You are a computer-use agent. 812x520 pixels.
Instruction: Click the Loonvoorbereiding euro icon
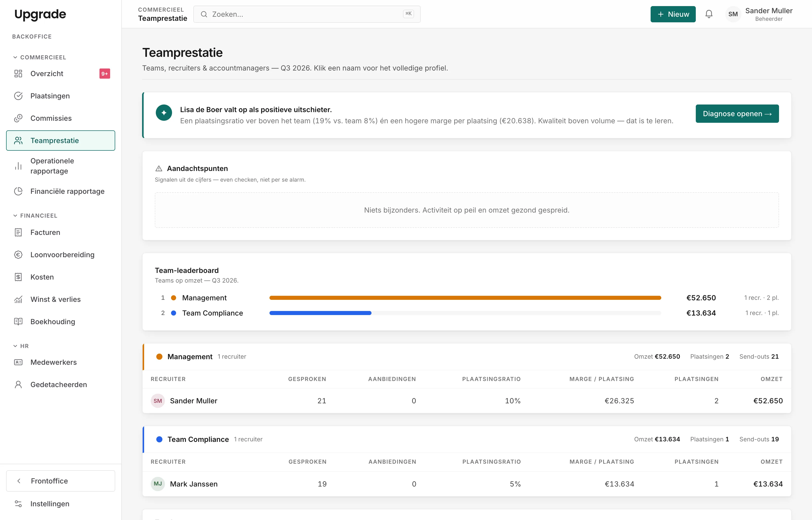click(18, 255)
